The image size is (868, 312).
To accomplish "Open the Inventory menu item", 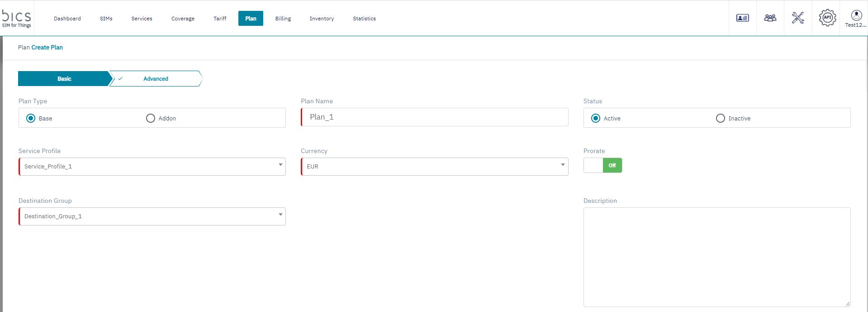I will pos(322,19).
